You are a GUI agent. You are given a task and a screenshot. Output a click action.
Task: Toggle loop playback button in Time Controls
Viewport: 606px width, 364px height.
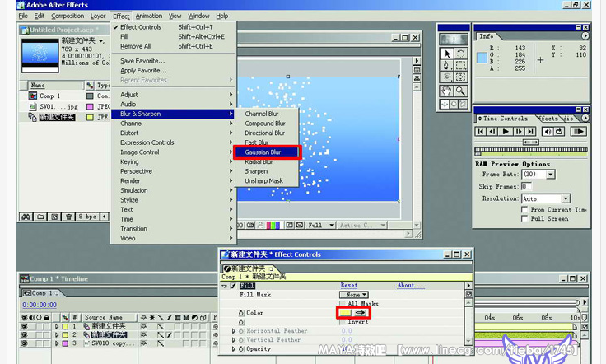(x=559, y=132)
